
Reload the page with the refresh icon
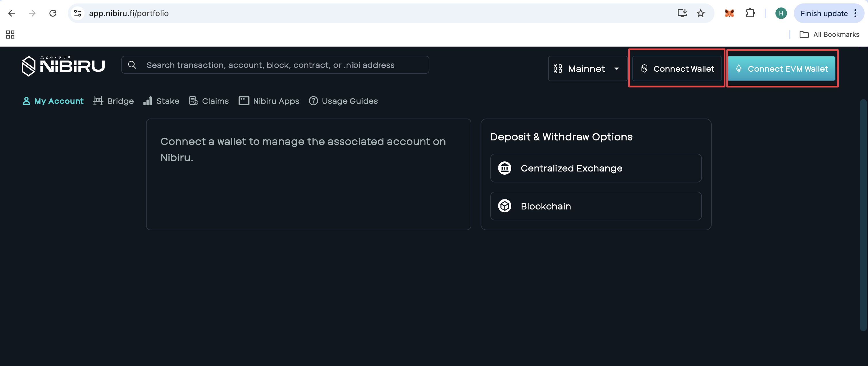coord(53,14)
